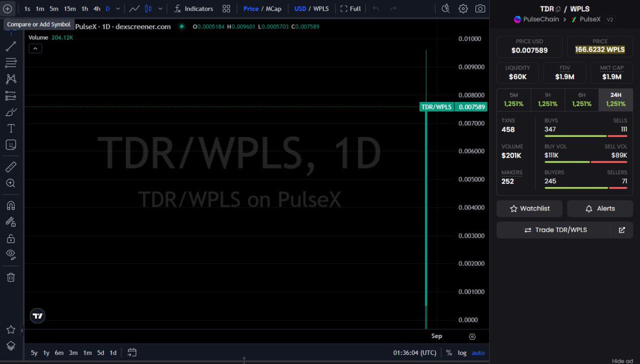This screenshot has width=640, height=364.
Task: Open the layout grid selector
Action: (227, 9)
